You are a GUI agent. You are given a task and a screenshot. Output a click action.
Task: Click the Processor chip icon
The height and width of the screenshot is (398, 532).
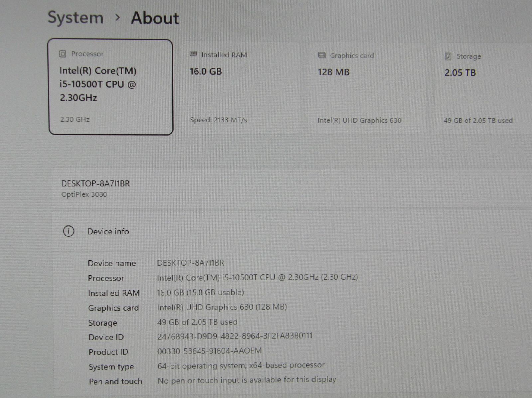(63, 54)
